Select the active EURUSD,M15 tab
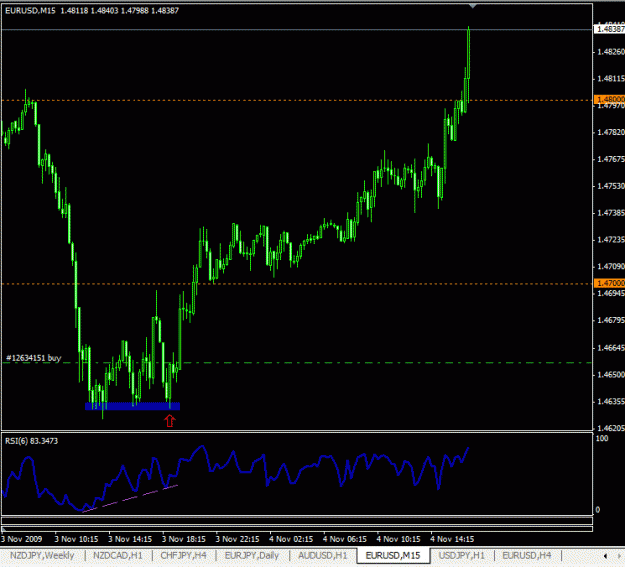Screen dimensions: 625x567 click(393, 555)
